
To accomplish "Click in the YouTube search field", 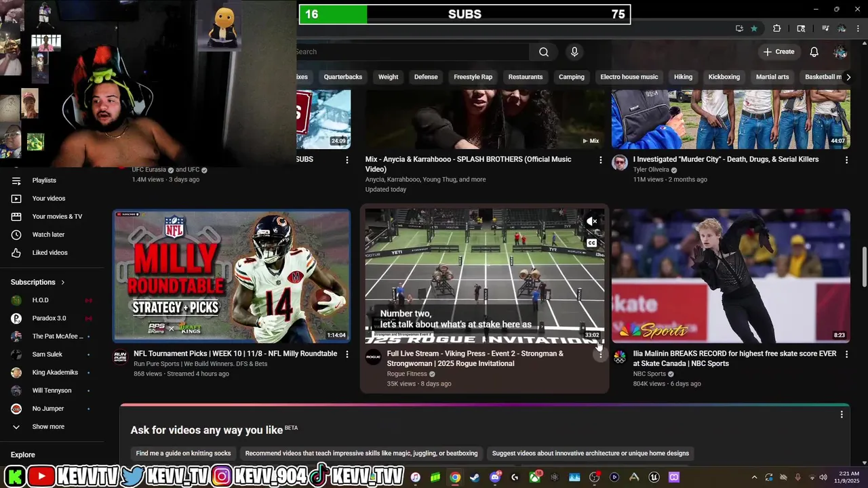I will click(x=412, y=52).
